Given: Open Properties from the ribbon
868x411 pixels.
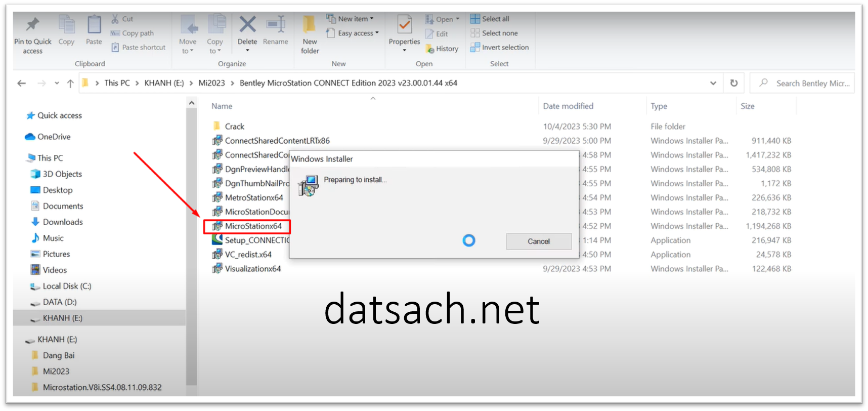Looking at the screenshot, I should coord(404,33).
